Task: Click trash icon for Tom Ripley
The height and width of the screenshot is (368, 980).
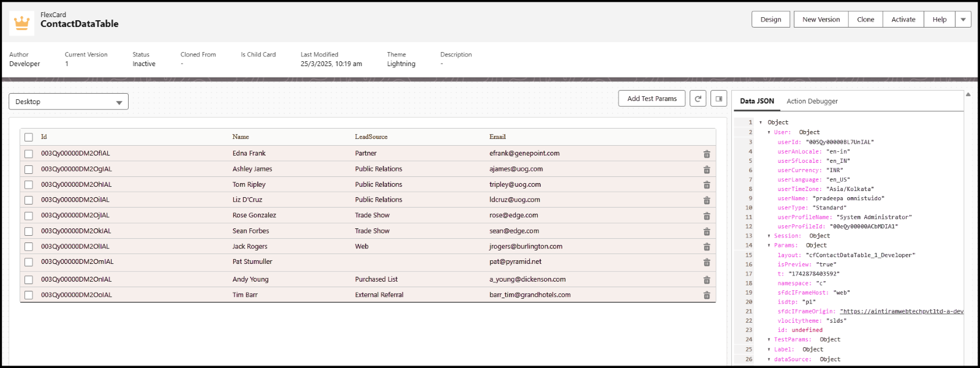Action: coord(706,185)
